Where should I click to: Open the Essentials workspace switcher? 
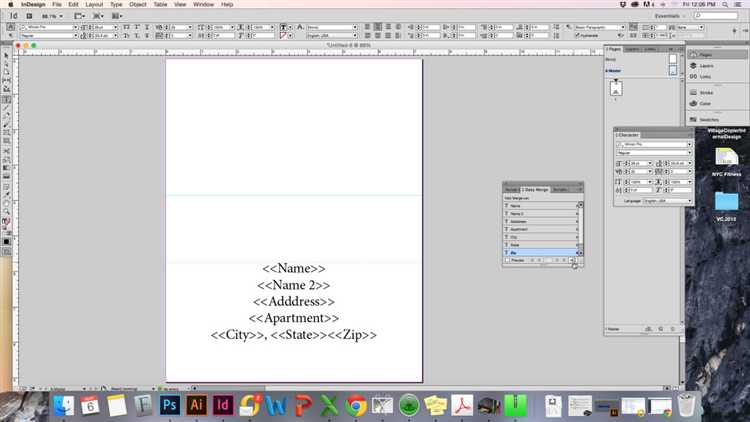tap(669, 16)
